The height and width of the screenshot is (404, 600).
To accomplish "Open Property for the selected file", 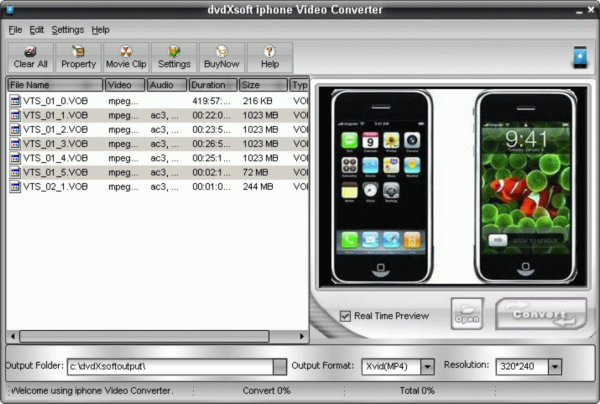I will tap(78, 57).
